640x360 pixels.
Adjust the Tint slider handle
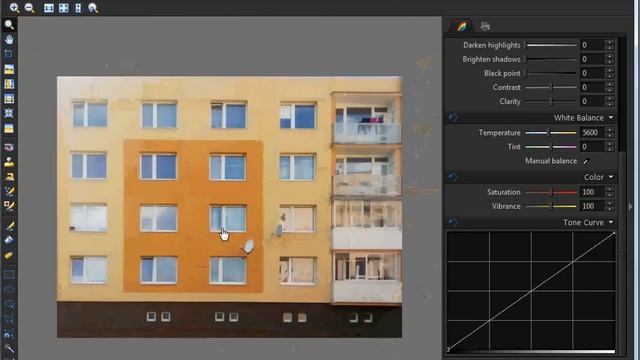pyautogui.click(x=551, y=147)
